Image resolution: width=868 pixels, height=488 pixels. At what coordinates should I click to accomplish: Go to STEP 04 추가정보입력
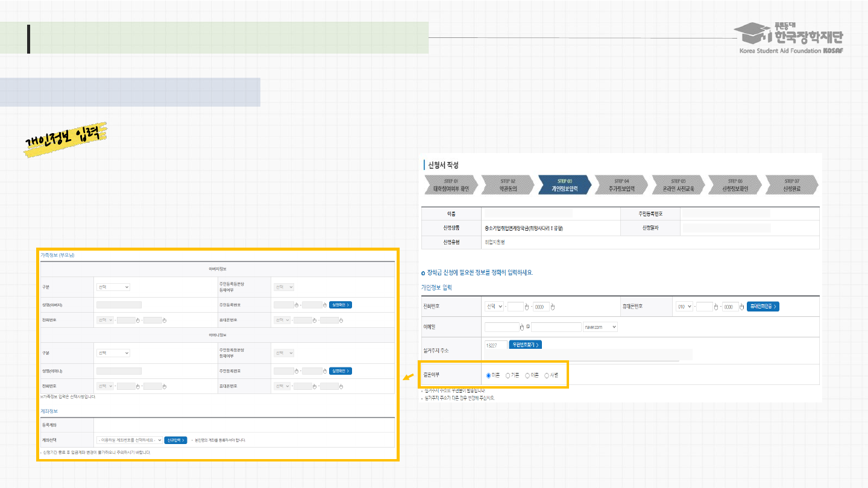click(621, 184)
